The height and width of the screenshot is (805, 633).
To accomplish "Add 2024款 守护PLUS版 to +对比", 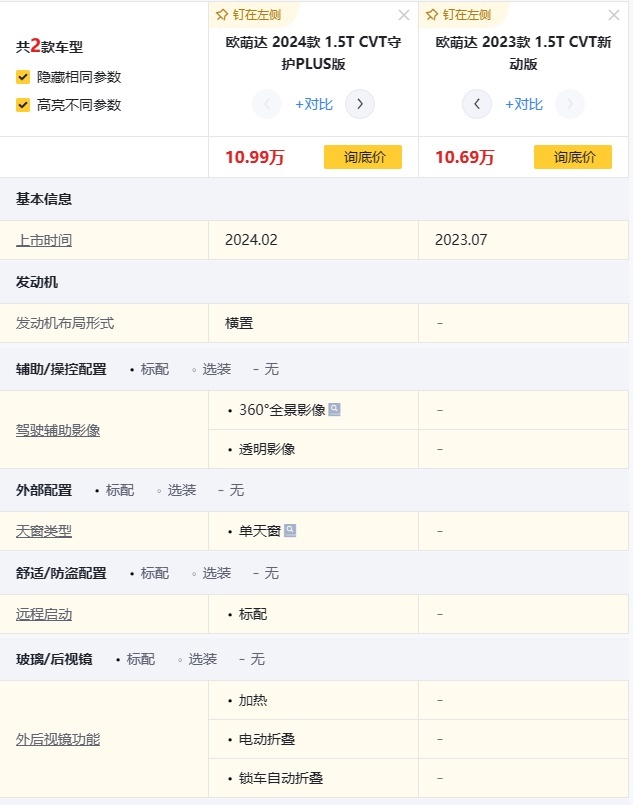I will click(x=314, y=104).
